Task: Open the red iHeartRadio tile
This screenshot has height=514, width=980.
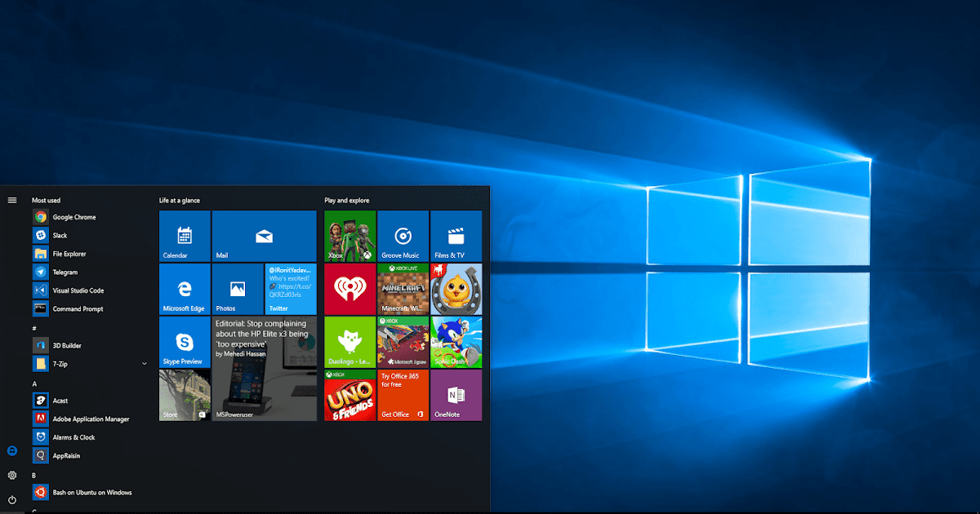Action: tap(350, 289)
